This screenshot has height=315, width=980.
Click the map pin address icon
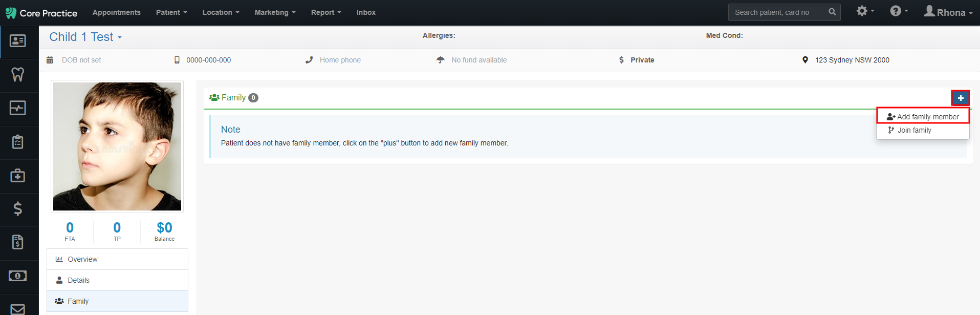point(805,60)
